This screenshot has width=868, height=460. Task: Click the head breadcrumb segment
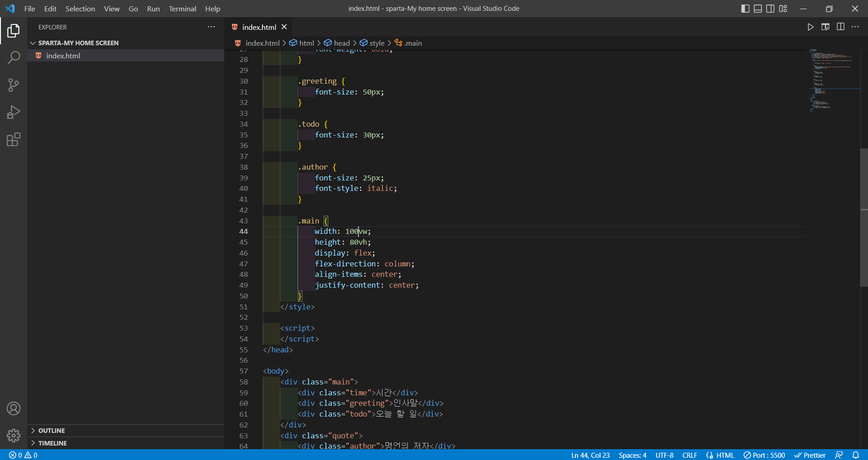[341, 43]
